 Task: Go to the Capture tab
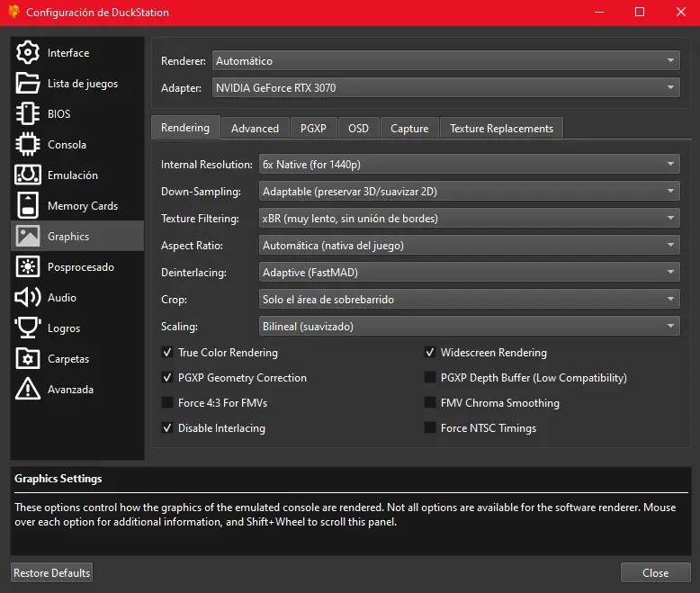[x=409, y=129]
